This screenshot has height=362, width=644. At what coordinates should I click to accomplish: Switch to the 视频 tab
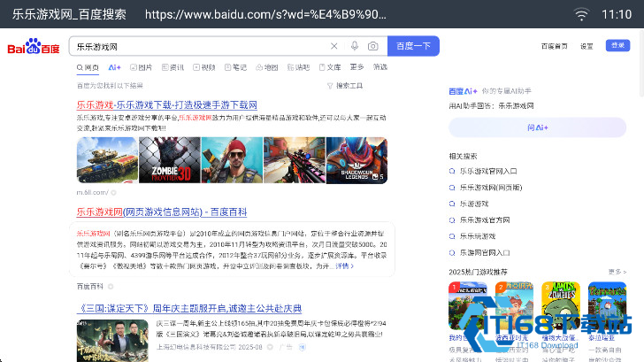pyautogui.click(x=204, y=67)
